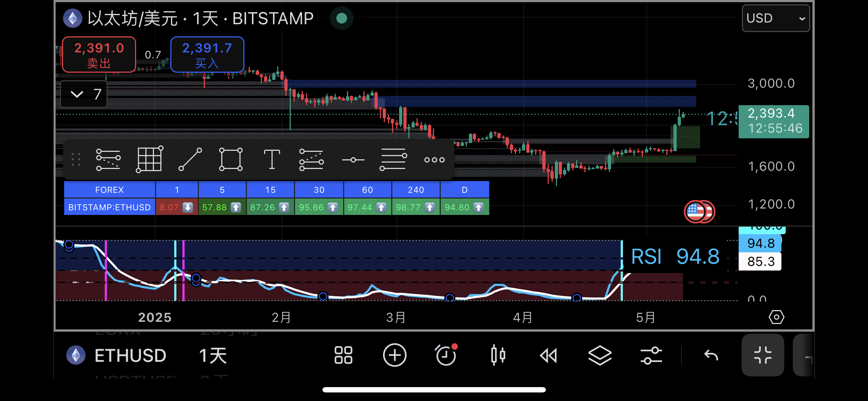Screen dimensions: 868x401
Task: Select the rectangle shape drawing tool
Action: click(231, 160)
